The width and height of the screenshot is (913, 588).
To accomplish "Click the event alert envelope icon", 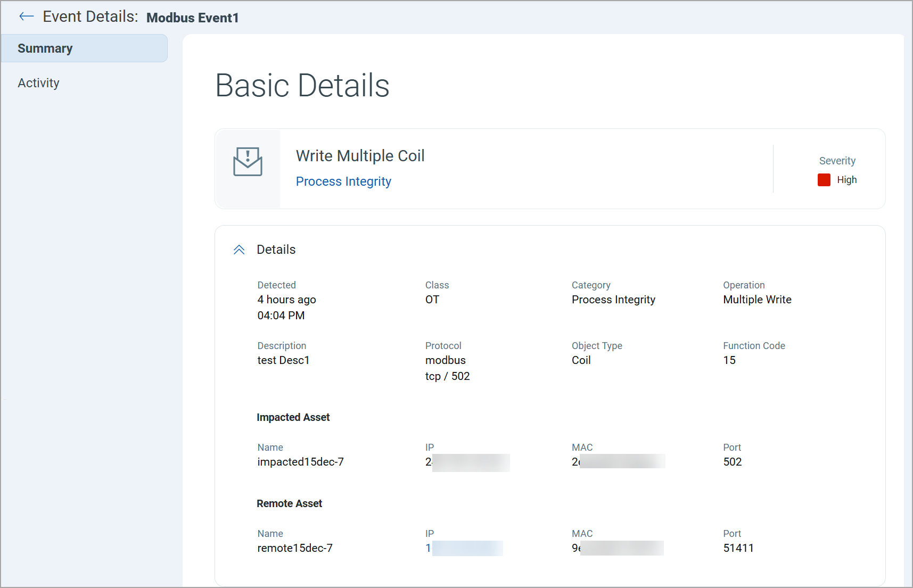I will tap(248, 162).
